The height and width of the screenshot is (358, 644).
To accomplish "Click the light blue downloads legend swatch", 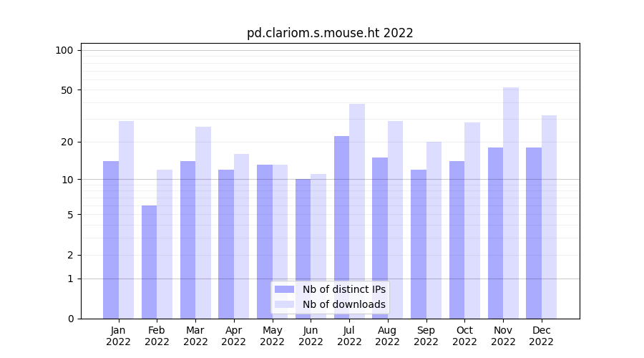I will click(284, 304).
